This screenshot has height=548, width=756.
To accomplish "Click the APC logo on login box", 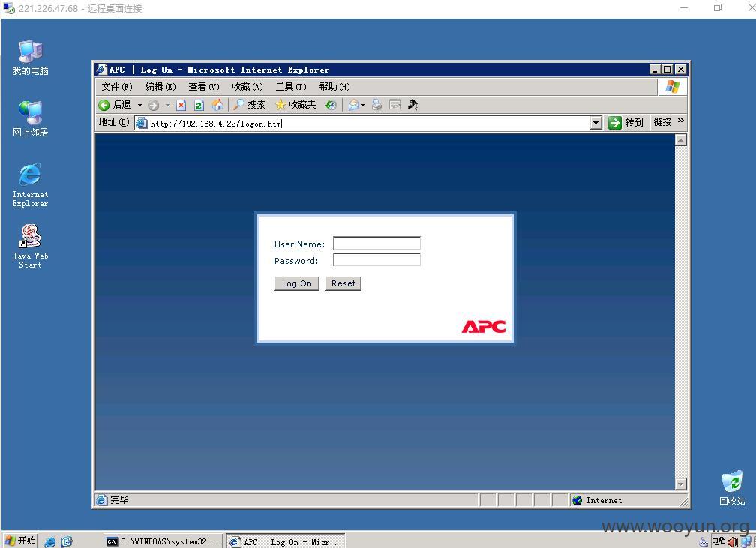I will (x=484, y=327).
